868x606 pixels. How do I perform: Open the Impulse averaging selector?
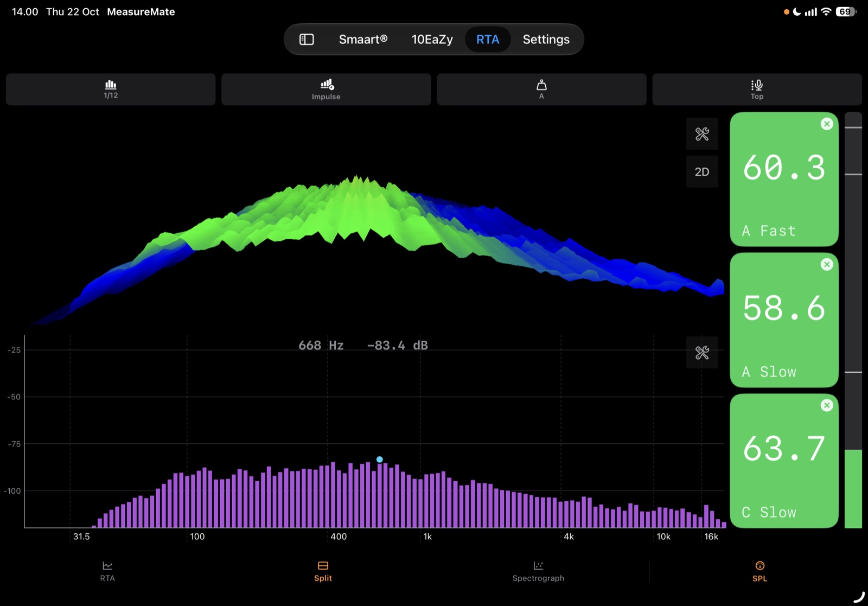326,90
